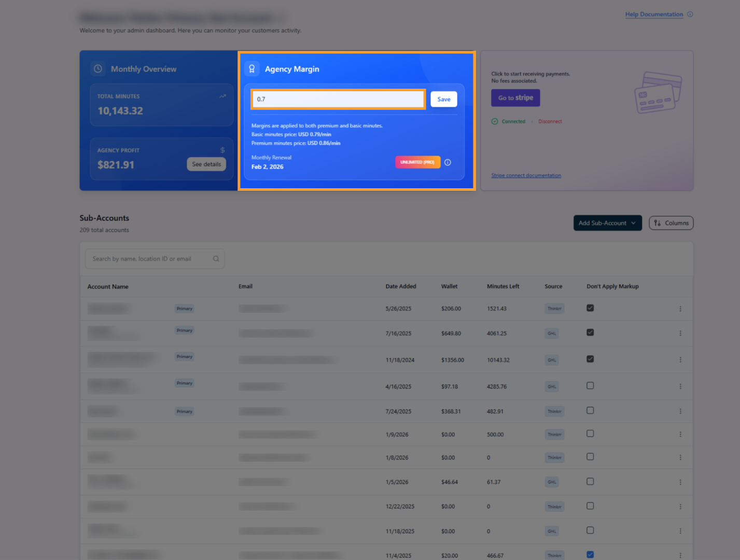The width and height of the screenshot is (740, 560).
Task: Open the row menu for the 4/16/2025 account
Action: point(680,386)
